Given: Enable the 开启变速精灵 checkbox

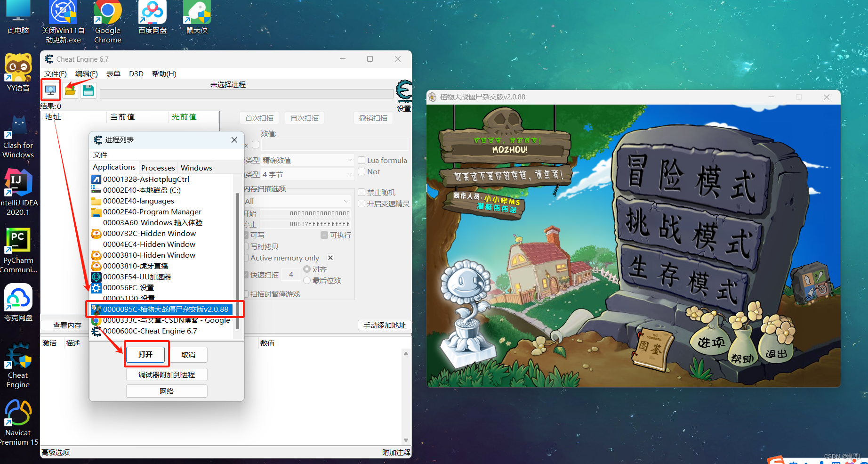Looking at the screenshot, I should (362, 204).
